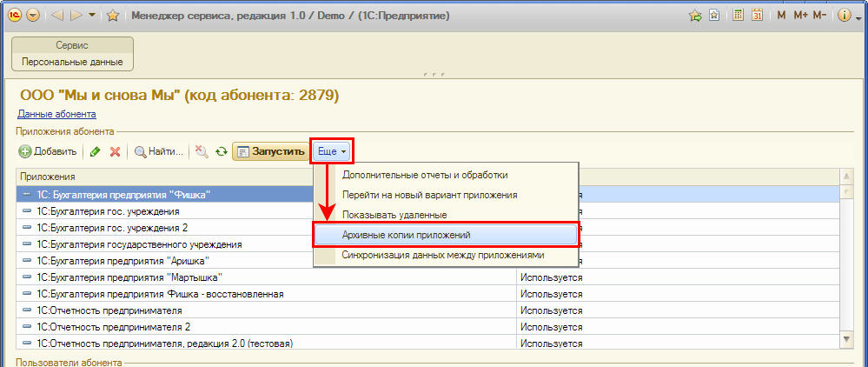Open favorites star in title bar
The image size is (868, 367).
tap(113, 16)
